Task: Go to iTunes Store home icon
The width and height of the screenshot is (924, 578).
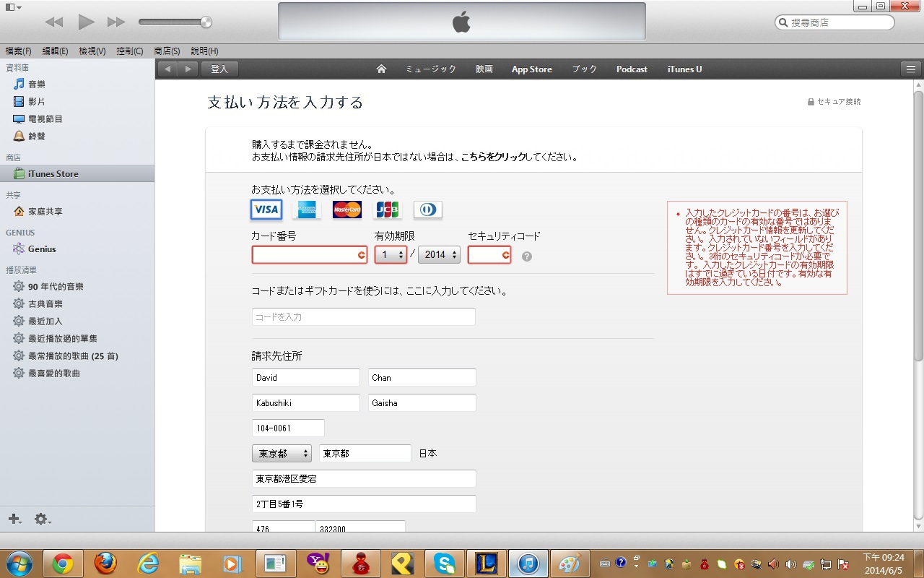Action: 381,69
